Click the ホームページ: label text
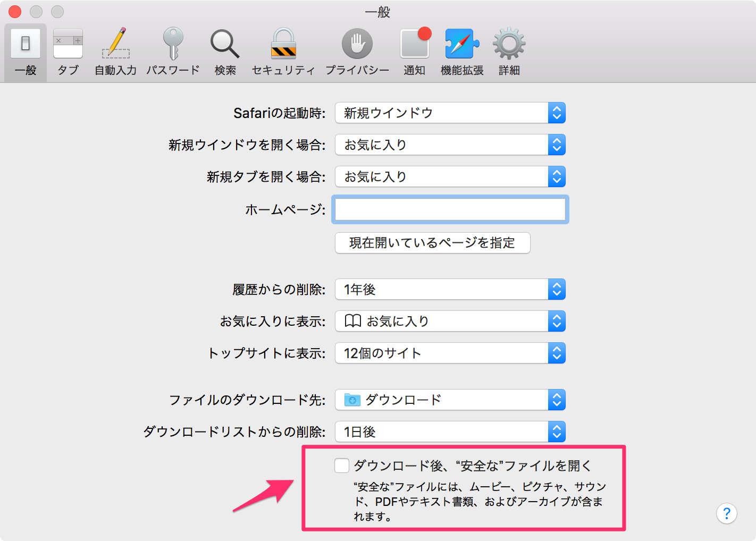Screen dimensions: 756x541 [x=285, y=209]
